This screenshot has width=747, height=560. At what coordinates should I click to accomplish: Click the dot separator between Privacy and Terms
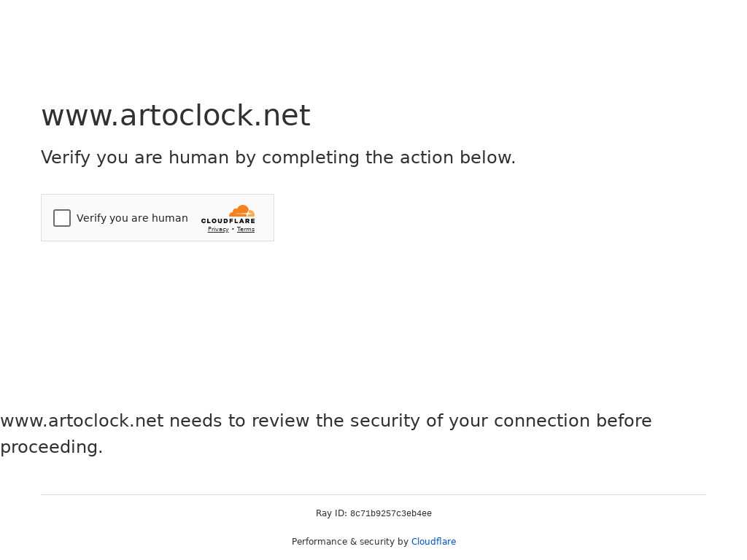(x=233, y=229)
